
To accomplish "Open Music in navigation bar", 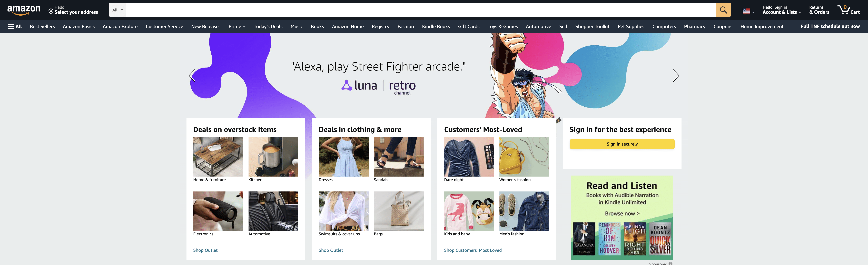I will 297,27.
